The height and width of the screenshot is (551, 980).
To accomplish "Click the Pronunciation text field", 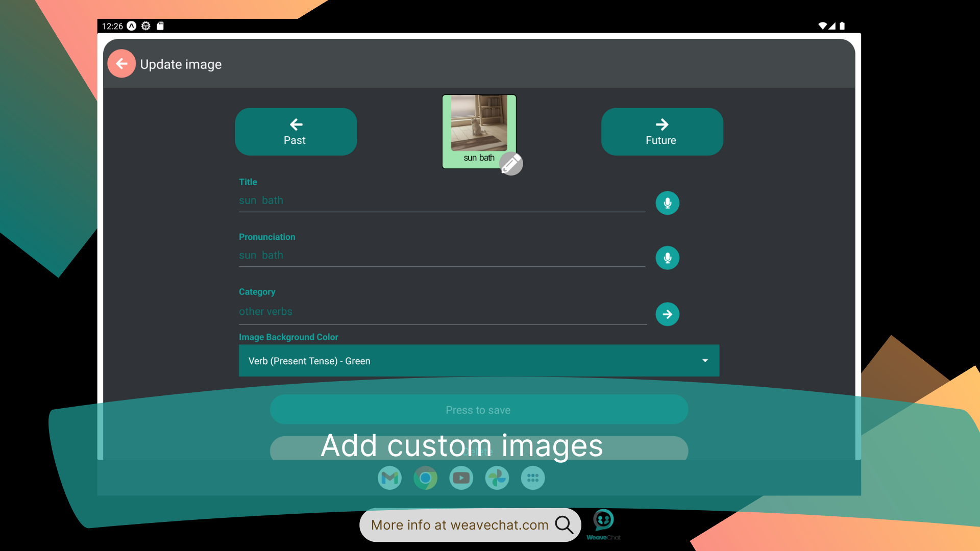I will (x=442, y=255).
